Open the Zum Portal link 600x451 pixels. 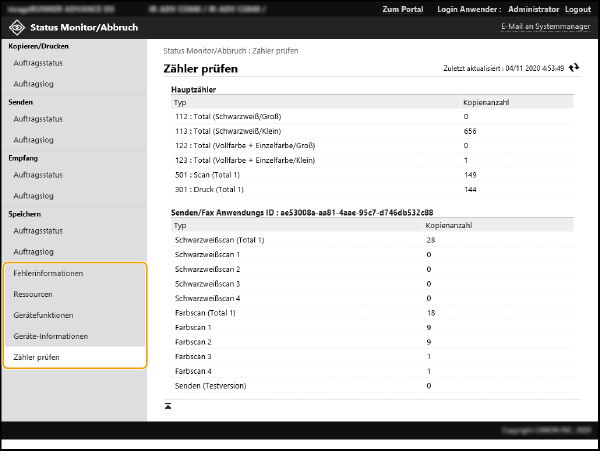[403, 9]
